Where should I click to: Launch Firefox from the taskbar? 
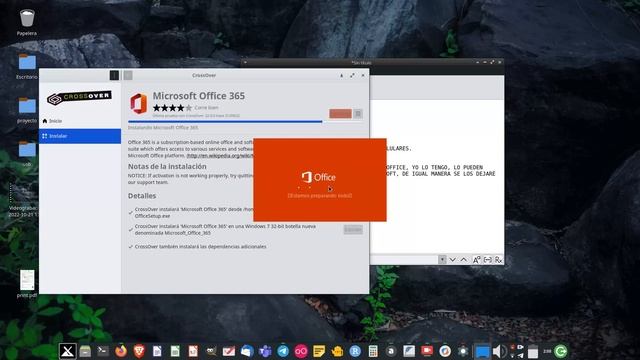tap(121, 351)
